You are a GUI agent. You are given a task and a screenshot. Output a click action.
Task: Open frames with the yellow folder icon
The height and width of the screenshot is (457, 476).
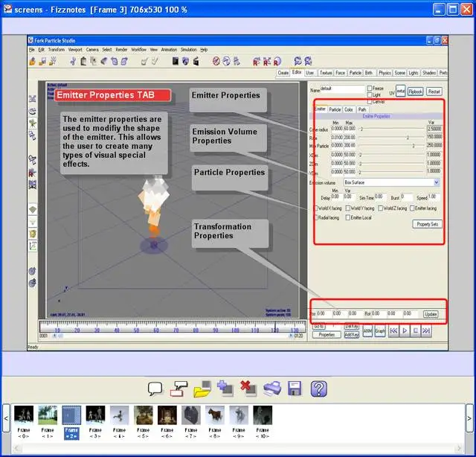(202, 389)
